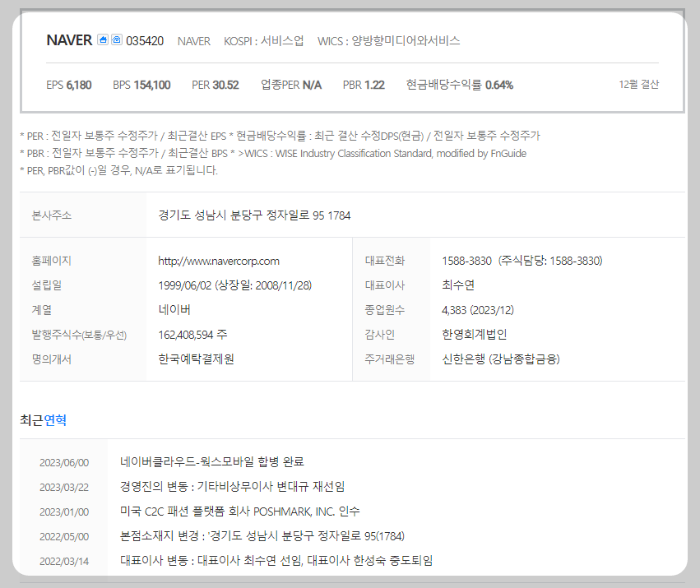Image resolution: width=700 pixels, height=588 pixels.
Task: Click main bank 신한은행 (강남종합금융)
Action: (x=501, y=359)
